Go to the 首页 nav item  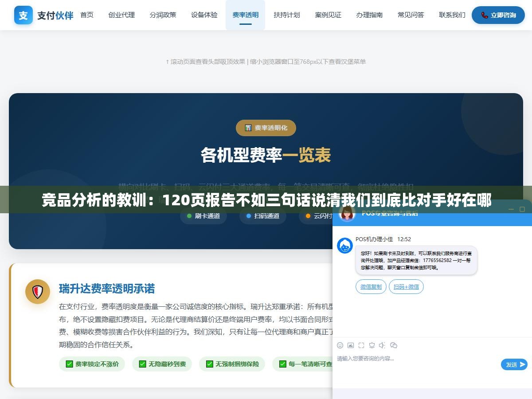87,15
